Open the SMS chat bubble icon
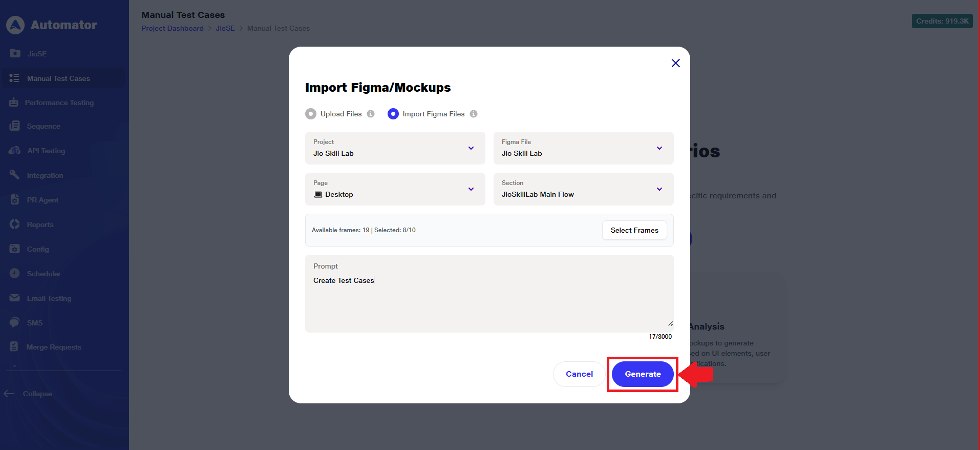 15,323
